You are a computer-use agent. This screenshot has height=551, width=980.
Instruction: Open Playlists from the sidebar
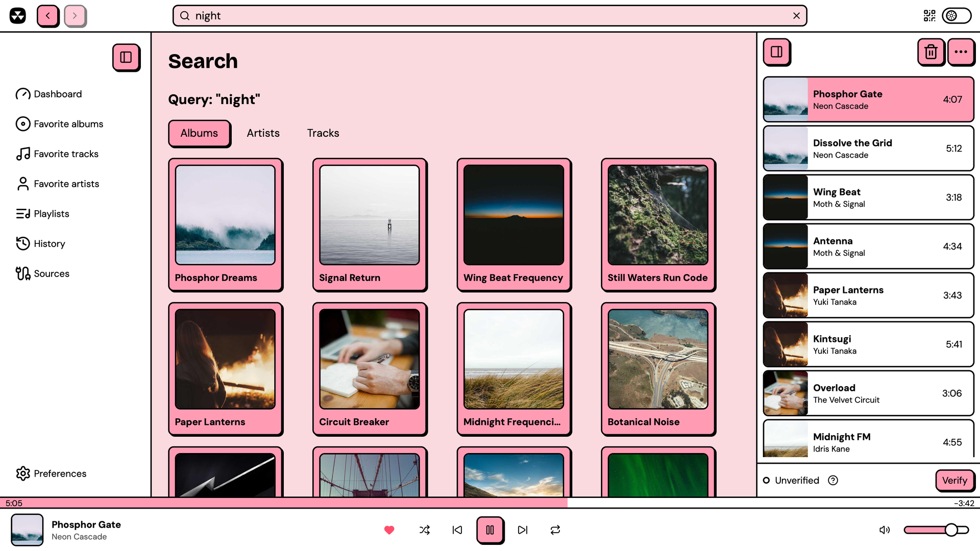coord(43,214)
